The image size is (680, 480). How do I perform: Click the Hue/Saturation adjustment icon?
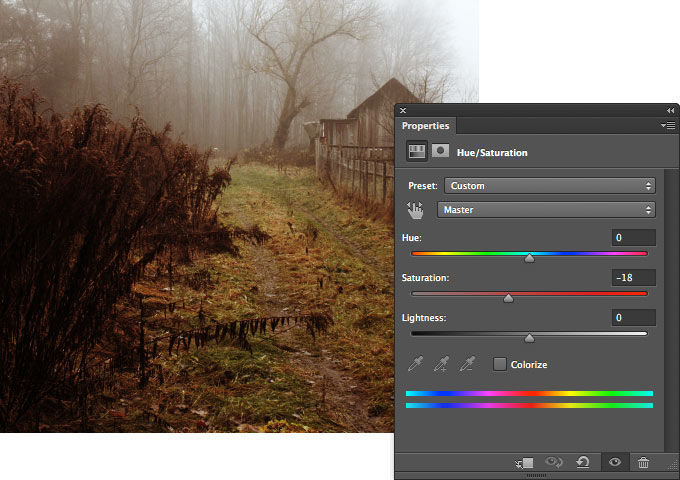coord(416,152)
